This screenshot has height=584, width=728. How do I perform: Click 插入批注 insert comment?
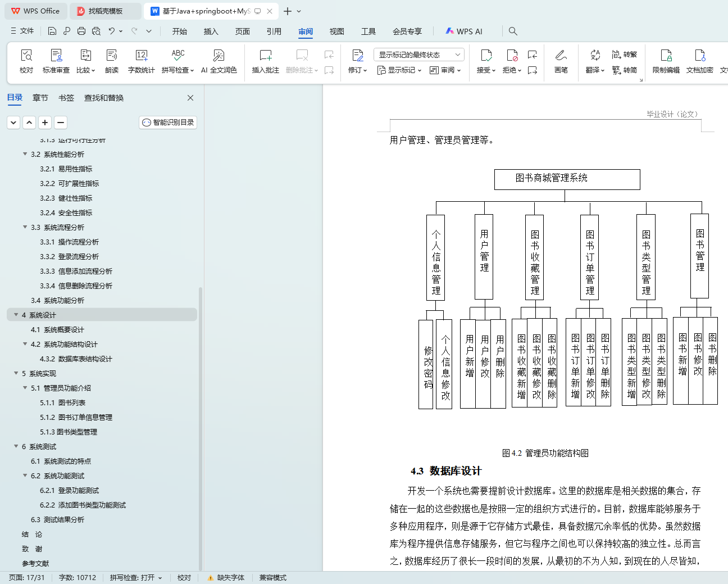click(265, 61)
